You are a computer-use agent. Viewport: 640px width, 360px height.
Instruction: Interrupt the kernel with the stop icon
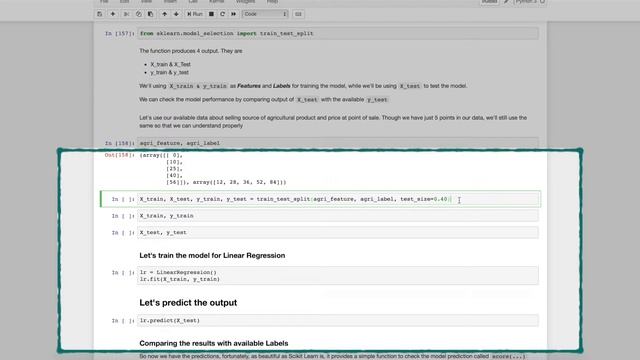[211, 14]
